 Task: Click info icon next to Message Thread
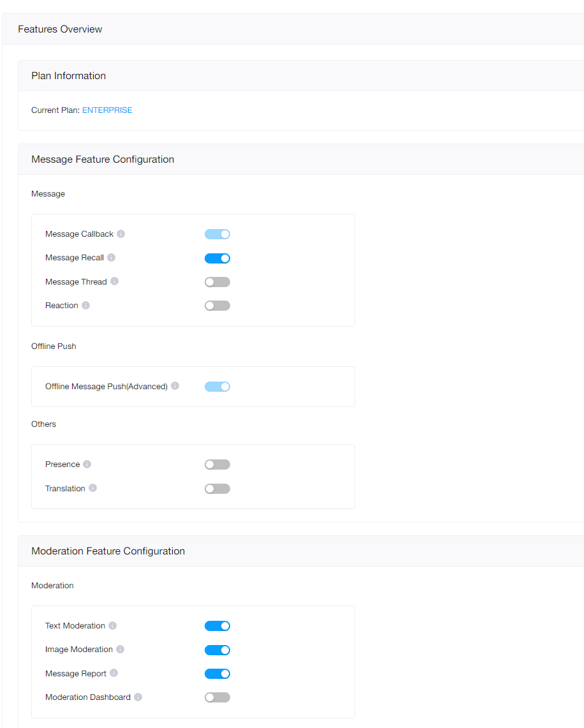[x=115, y=281]
